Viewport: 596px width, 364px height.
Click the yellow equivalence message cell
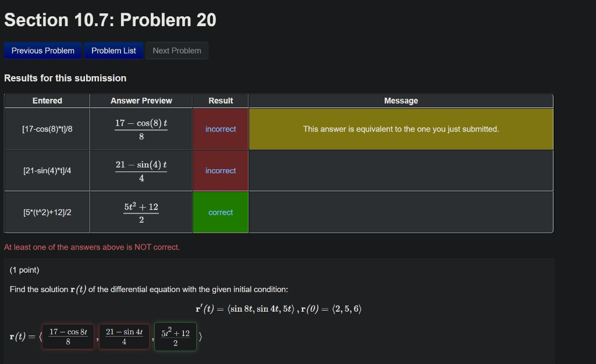tap(400, 129)
